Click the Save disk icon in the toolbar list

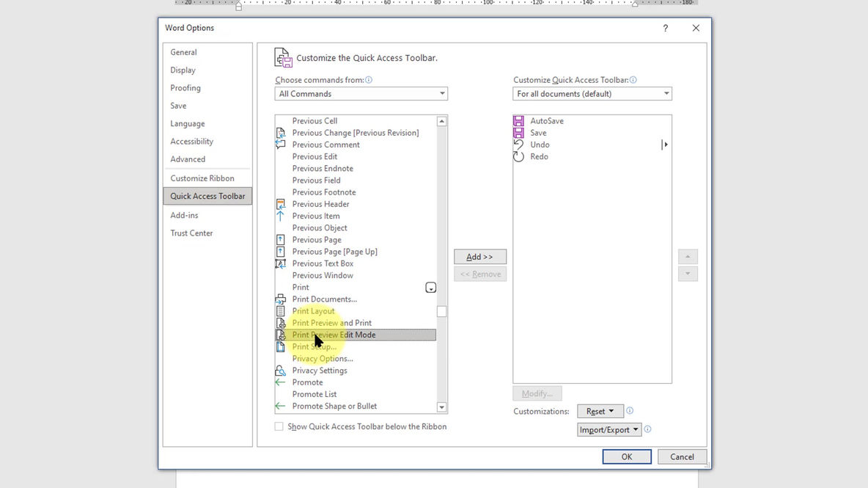pos(519,133)
